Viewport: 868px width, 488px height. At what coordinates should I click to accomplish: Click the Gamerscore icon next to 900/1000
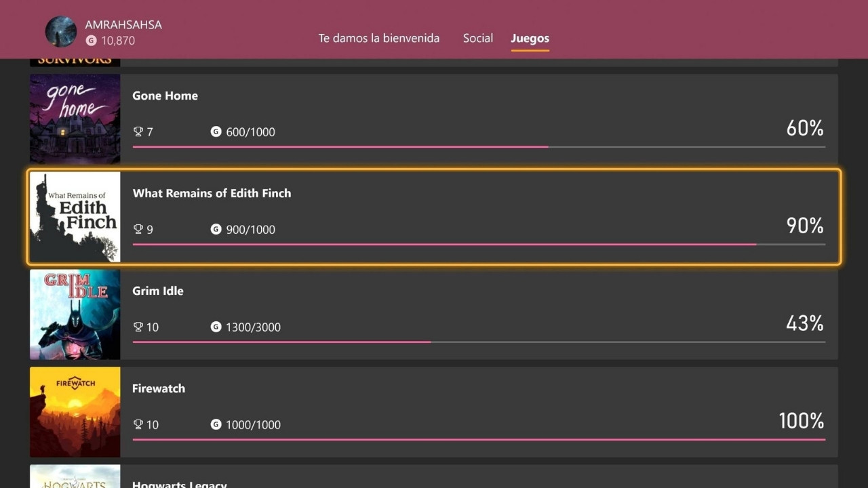pos(216,230)
